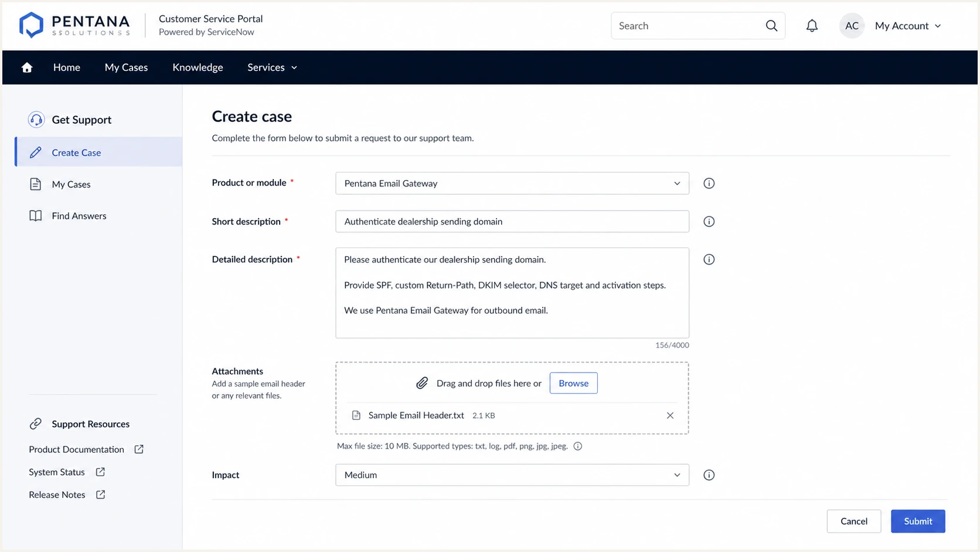Click the Create Case pencil icon
The image size is (980, 552).
pyautogui.click(x=36, y=153)
